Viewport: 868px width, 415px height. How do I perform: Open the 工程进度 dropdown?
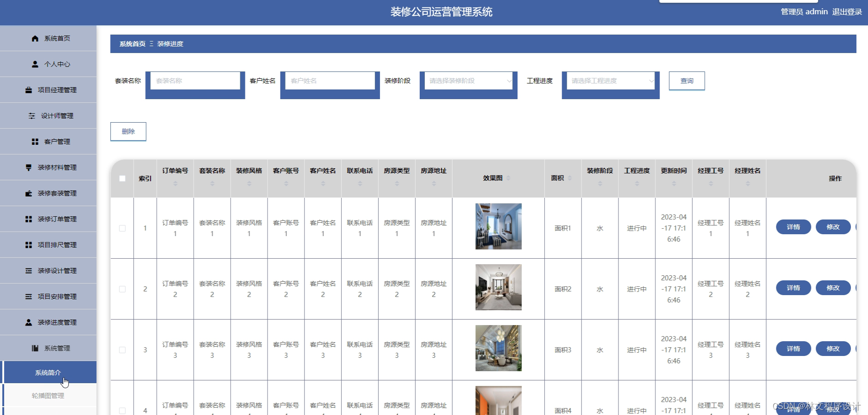coord(611,81)
